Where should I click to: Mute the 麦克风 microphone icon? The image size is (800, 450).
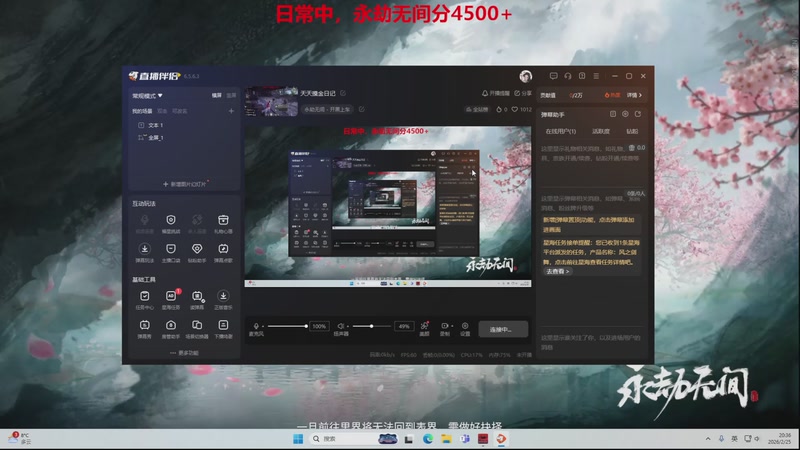click(256, 326)
